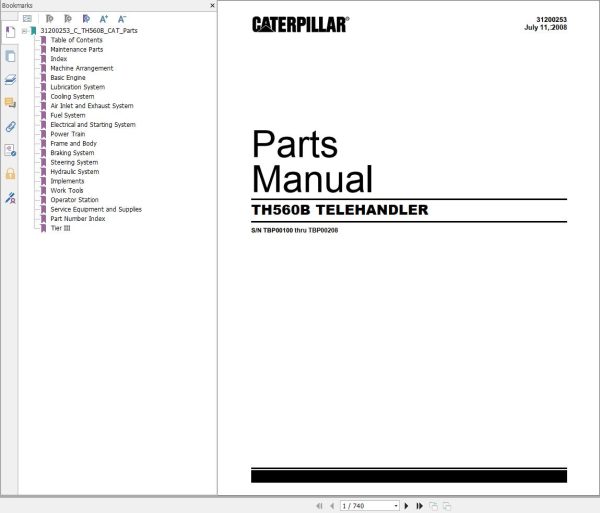This screenshot has height=513, width=600.
Task: Open the Signatures sidebar icon
Action: (x=10, y=150)
